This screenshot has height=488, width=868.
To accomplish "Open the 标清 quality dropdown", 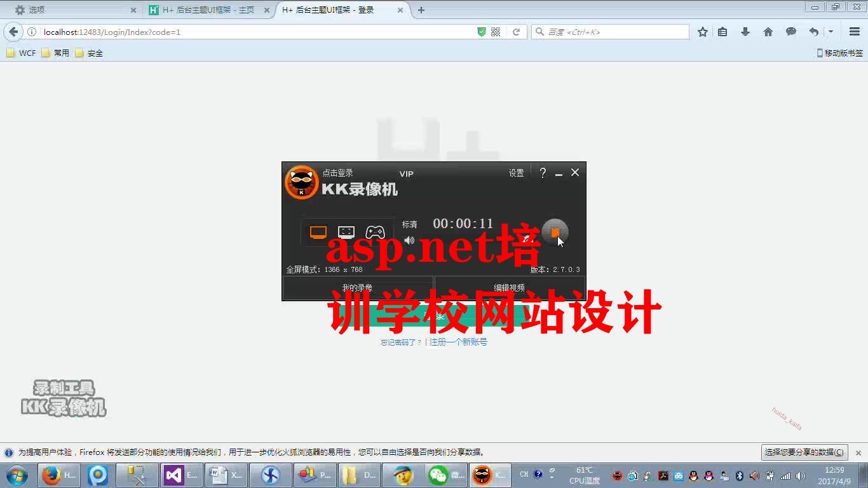I will click(409, 224).
